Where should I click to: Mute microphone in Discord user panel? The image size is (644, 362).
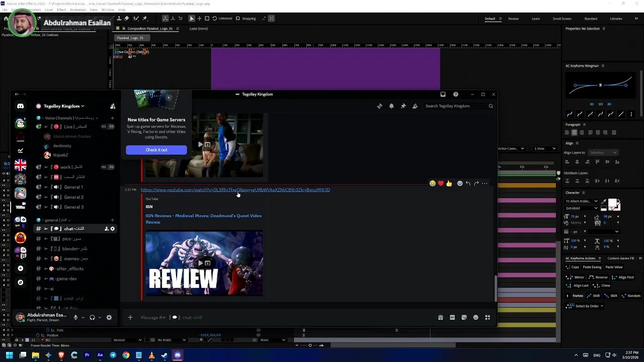coord(75,317)
